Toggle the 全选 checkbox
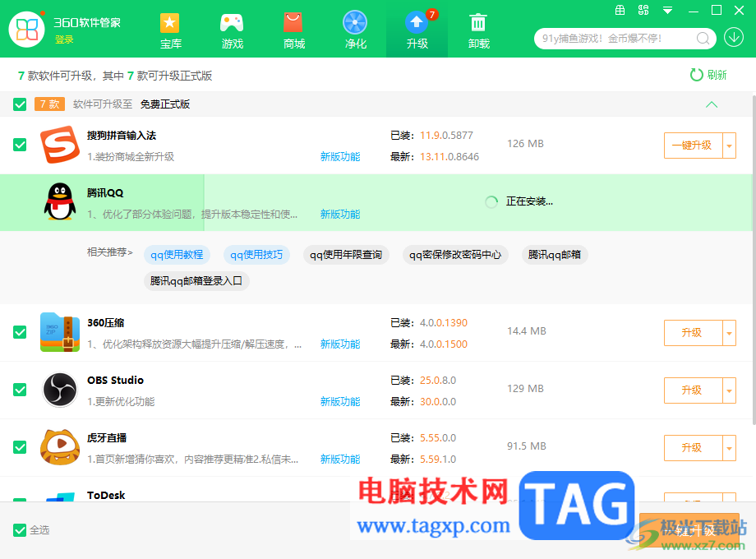The width and height of the screenshot is (756, 559). (x=20, y=530)
